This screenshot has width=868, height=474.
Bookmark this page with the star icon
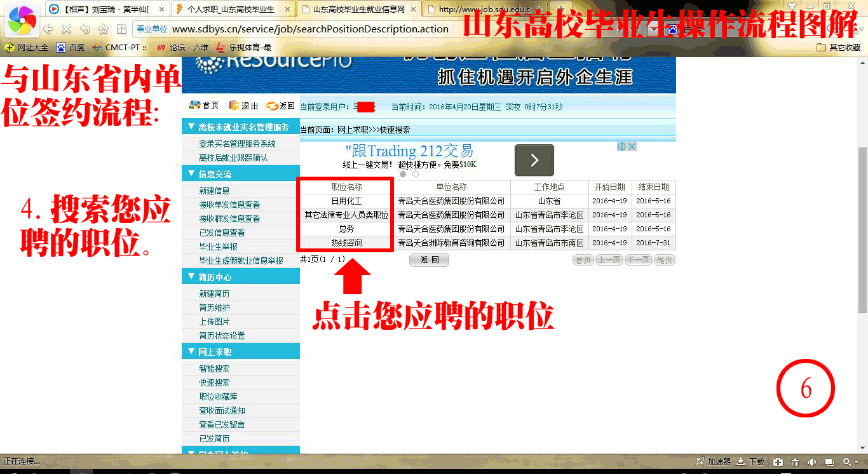click(103, 29)
